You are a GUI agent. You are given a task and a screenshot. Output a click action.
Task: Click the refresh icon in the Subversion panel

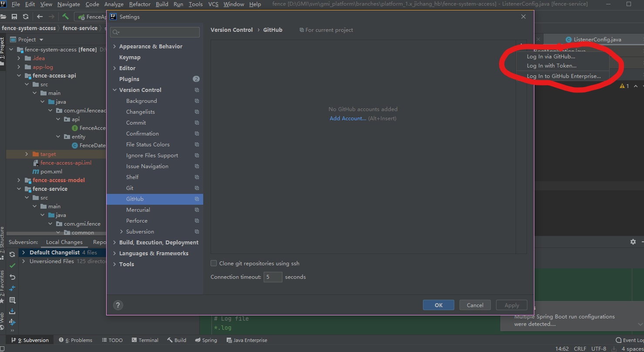[12, 254]
